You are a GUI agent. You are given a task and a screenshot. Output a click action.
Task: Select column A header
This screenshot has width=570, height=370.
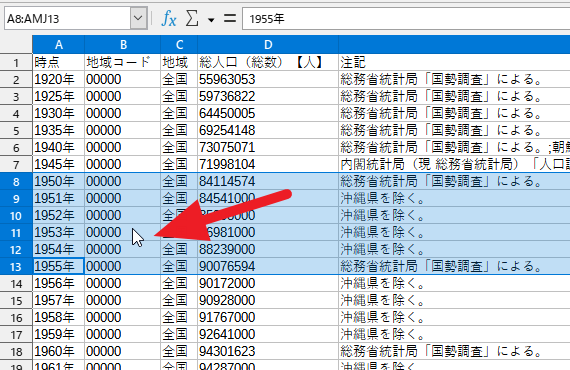[59, 45]
